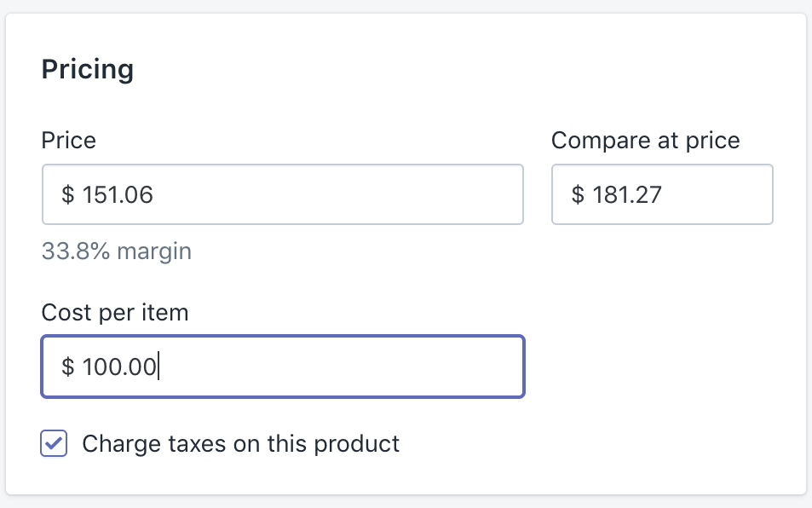812x508 pixels.
Task: Click the 'Compare at price' field label
Action: point(645,141)
